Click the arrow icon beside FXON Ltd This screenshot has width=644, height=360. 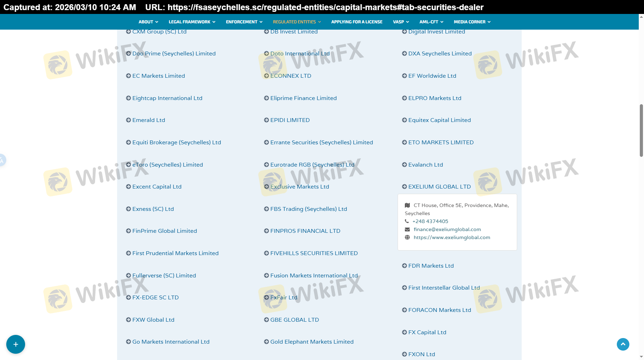404,354
